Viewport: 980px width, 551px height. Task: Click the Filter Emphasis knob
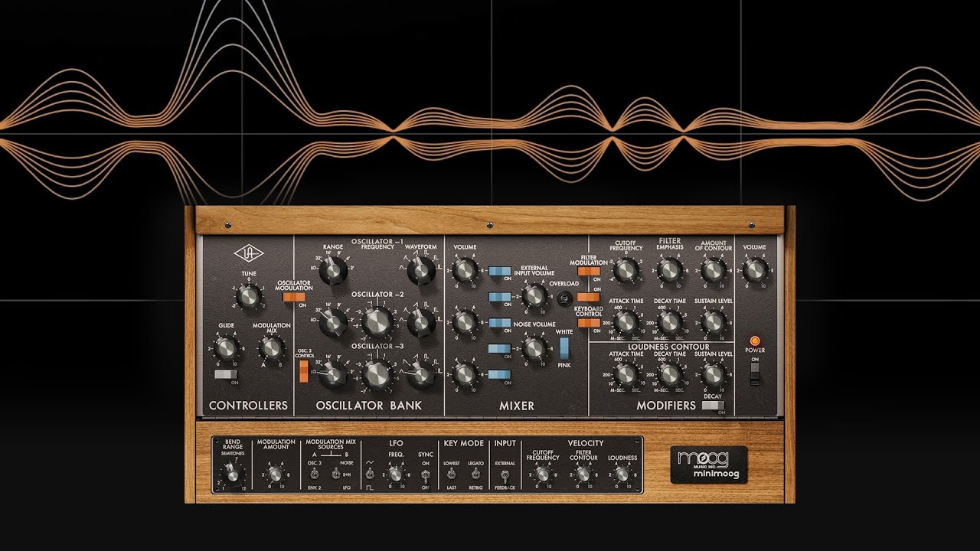pyautogui.click(x=670, y=270)
